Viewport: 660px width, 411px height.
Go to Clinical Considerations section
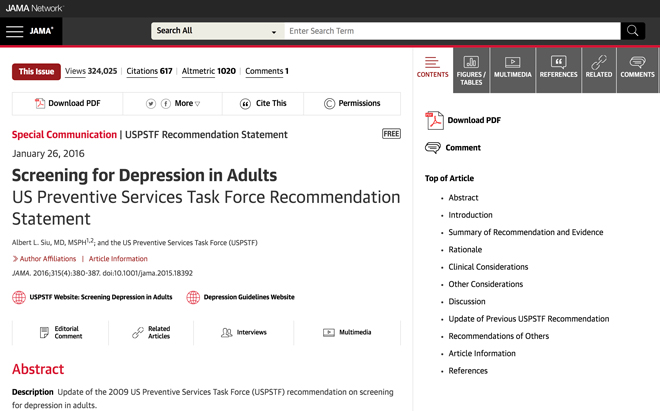click(488, 267)
